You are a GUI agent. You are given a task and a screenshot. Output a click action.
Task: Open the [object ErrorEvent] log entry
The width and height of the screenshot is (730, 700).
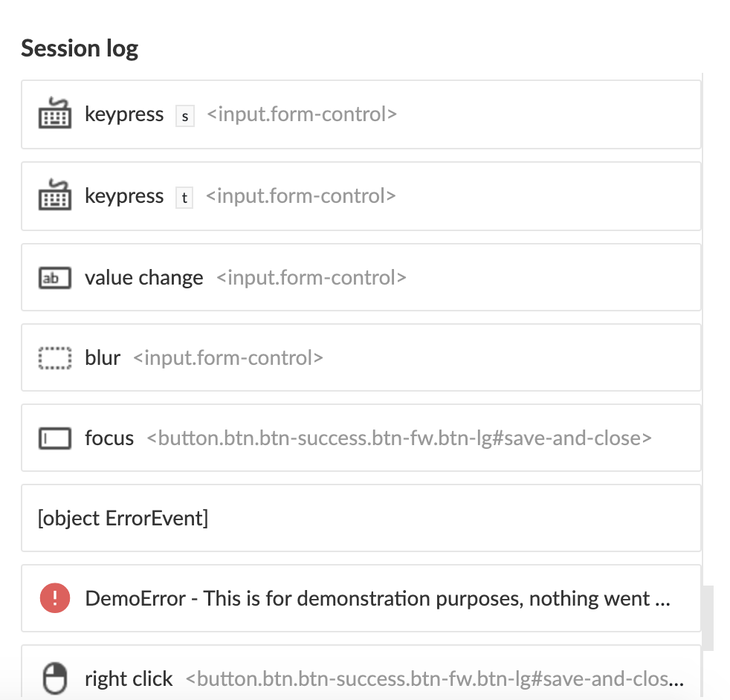(361, 518)
